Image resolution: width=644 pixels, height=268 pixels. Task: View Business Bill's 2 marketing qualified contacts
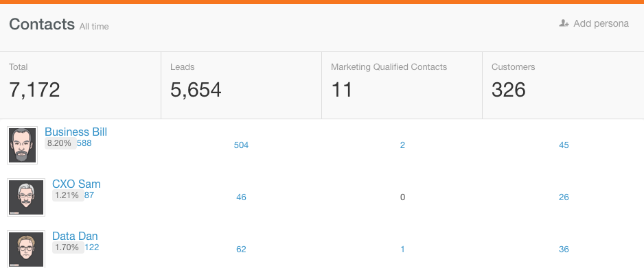tap(402, 145)
